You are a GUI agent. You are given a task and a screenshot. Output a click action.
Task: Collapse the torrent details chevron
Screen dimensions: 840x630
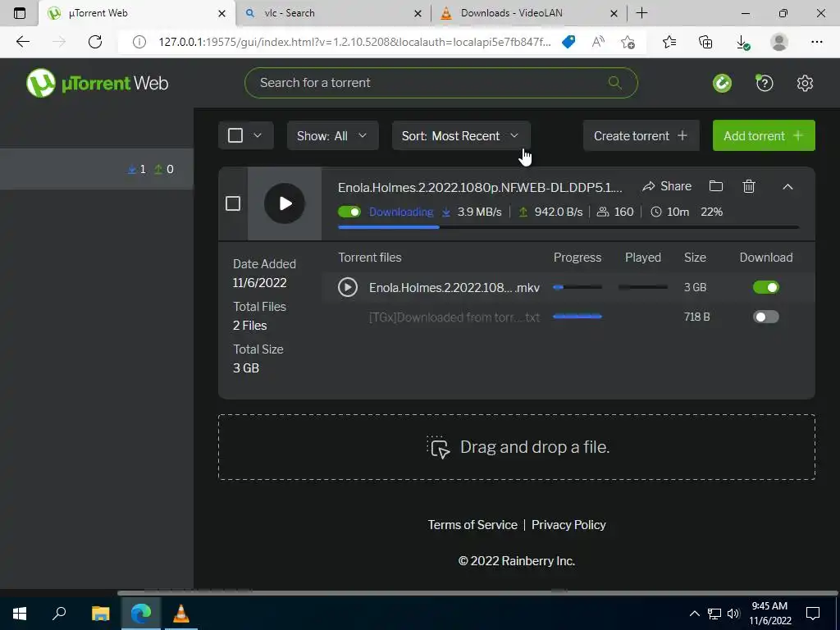(787, 186)
